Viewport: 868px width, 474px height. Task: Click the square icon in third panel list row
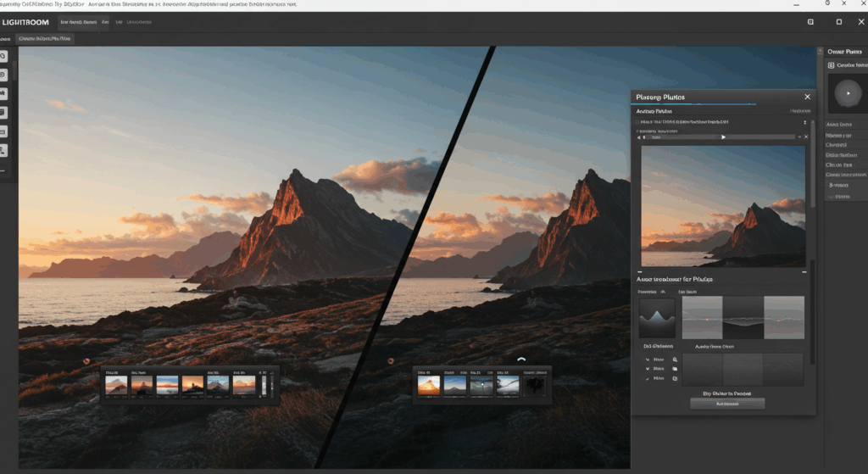675,379
